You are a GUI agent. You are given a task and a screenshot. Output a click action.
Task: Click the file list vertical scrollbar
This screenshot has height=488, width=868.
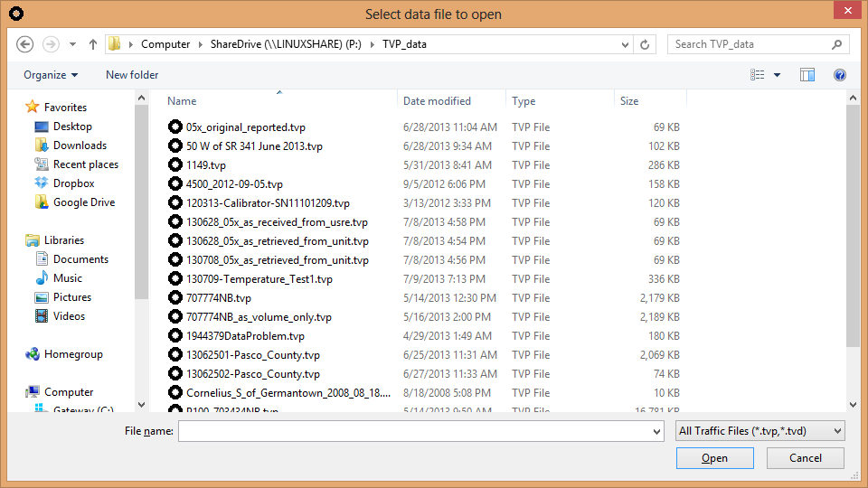(x=854, y=226)
